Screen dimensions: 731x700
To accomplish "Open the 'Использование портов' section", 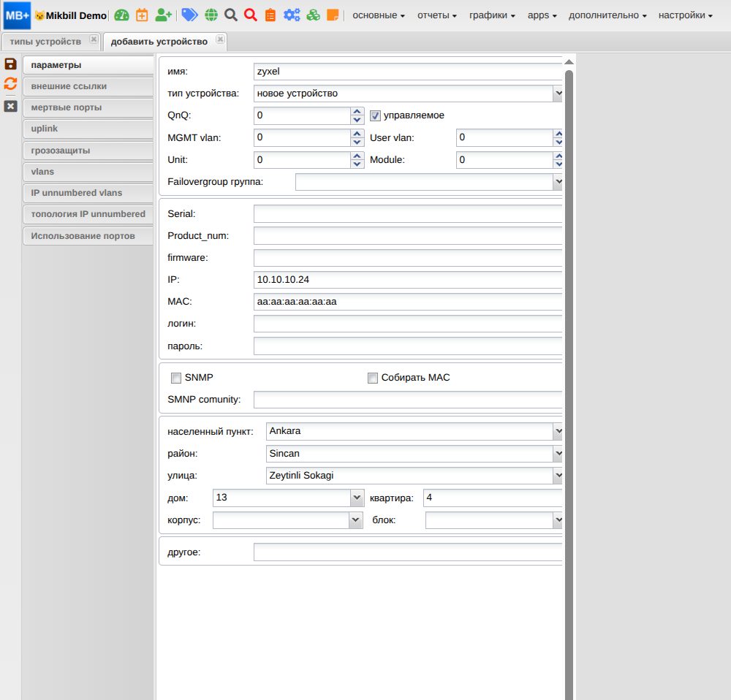I will click(x=88, y=236).
